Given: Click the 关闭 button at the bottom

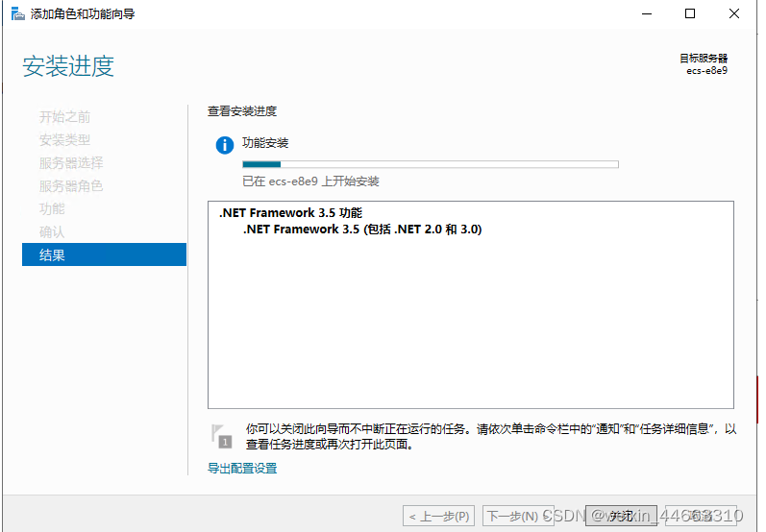Looking at the screenshot, I should [x=620, y=516].
